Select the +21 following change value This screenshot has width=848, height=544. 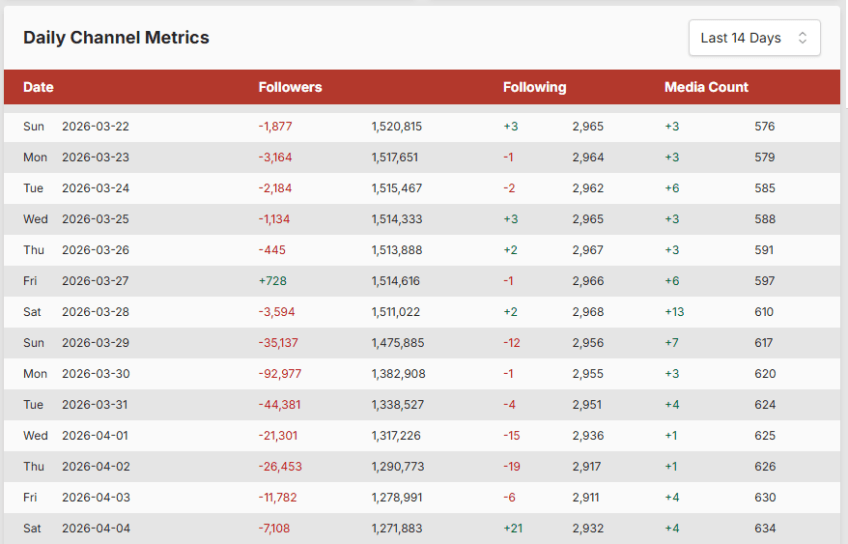[512, 528]
